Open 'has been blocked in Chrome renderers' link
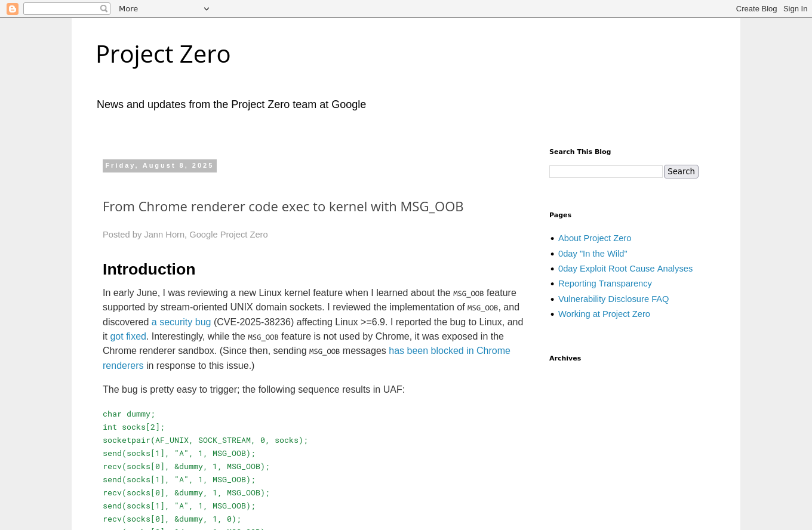Image resolution: width=812 pixels, height=530 pixels. (449, 351)
